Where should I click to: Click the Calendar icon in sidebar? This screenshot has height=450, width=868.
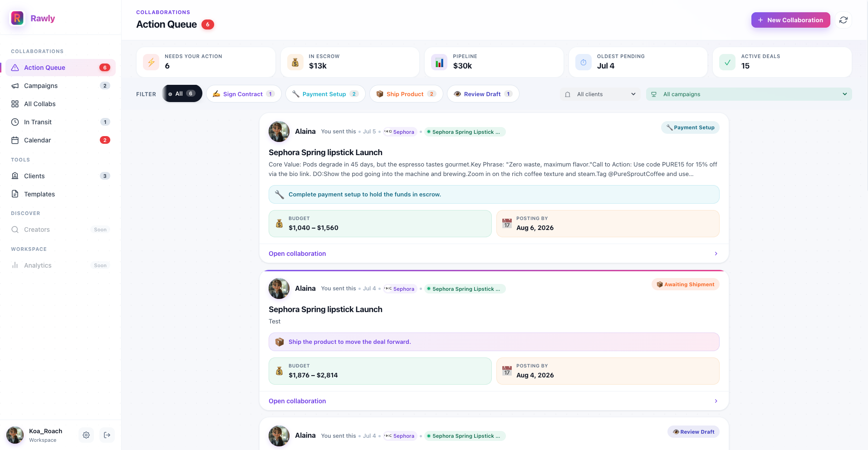point(15,140)
